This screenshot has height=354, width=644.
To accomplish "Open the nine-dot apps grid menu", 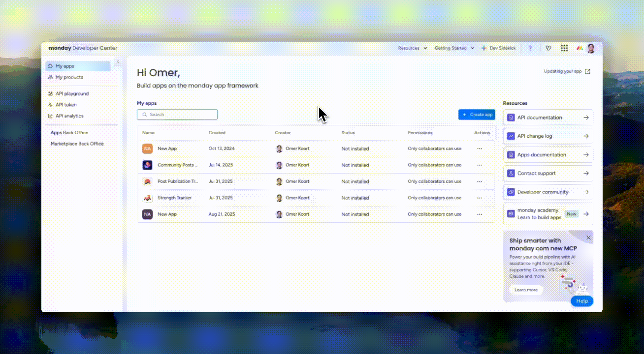I will coord(564,48).
